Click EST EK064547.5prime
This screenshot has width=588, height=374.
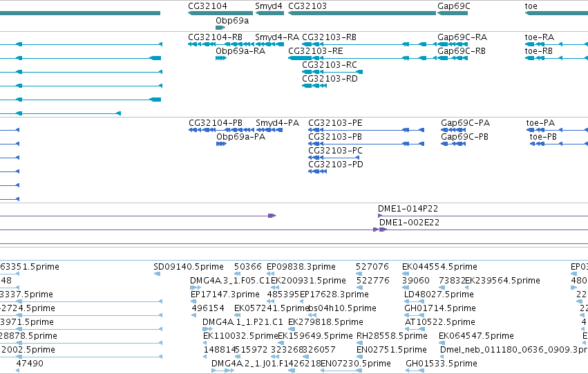click(x=476, y=336)
